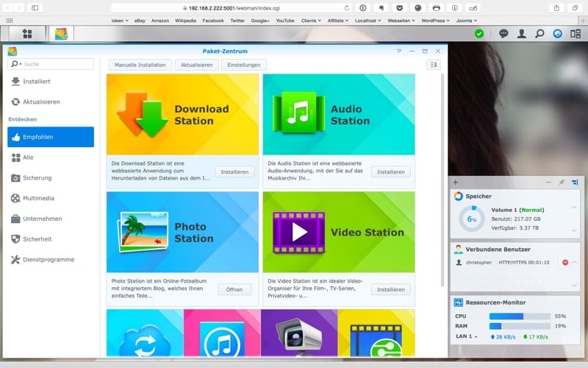This screenshot has height=368, width=588.
Task: Select the Dienstprogramme category
Action: 51,260
